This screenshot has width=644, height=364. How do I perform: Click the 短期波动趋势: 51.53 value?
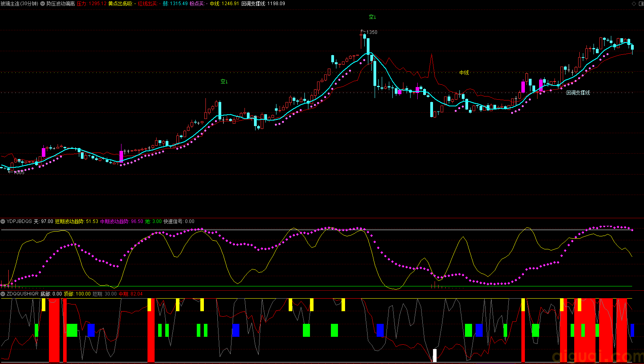[x=77, y=221]
